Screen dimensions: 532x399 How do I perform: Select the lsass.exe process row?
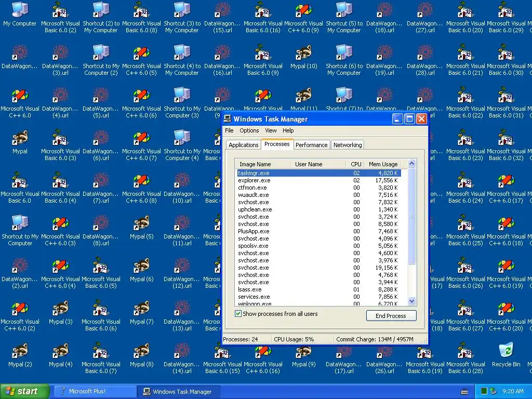coord(319,289)
